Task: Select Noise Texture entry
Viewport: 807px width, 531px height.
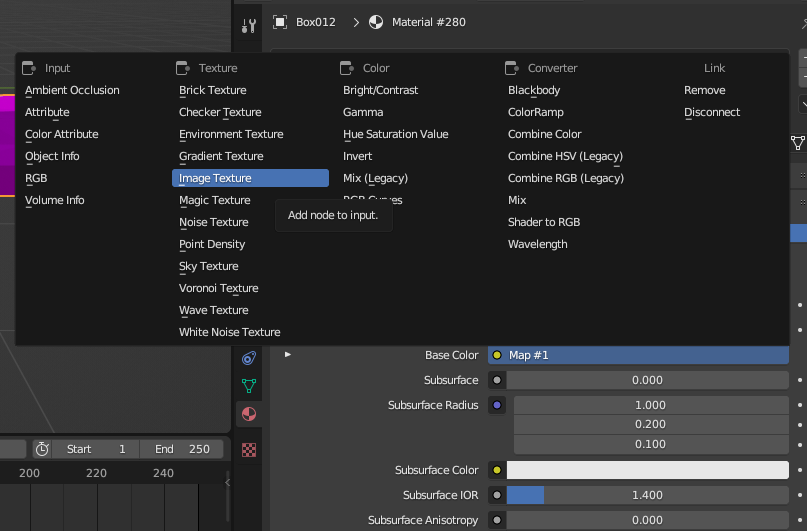Action: point(214,222)
